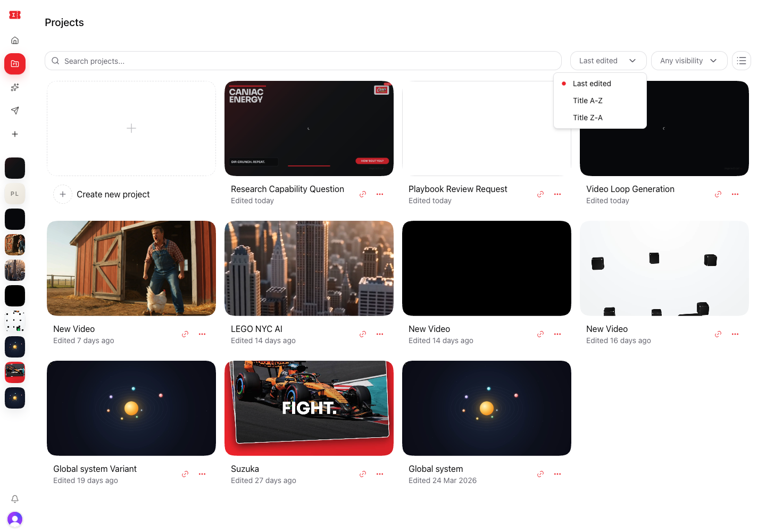Viewport: 766px width, 532px height.
Task: Open Global system Variant thumbnail
Action: pyautogui.click(x=131, y=408)
